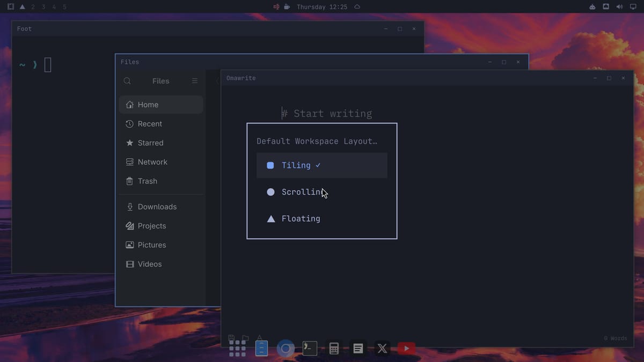
Task: Click the Pictures image icon
Action: (x=129, y=245)
